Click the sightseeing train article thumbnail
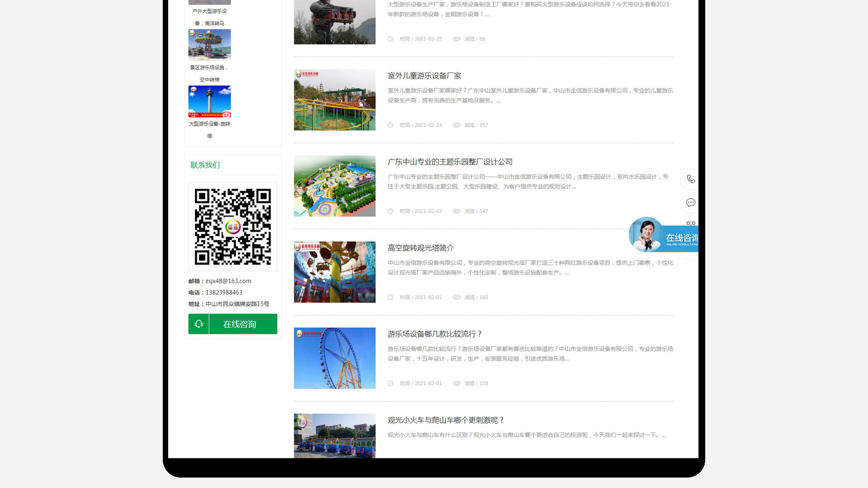 (335, 436)
